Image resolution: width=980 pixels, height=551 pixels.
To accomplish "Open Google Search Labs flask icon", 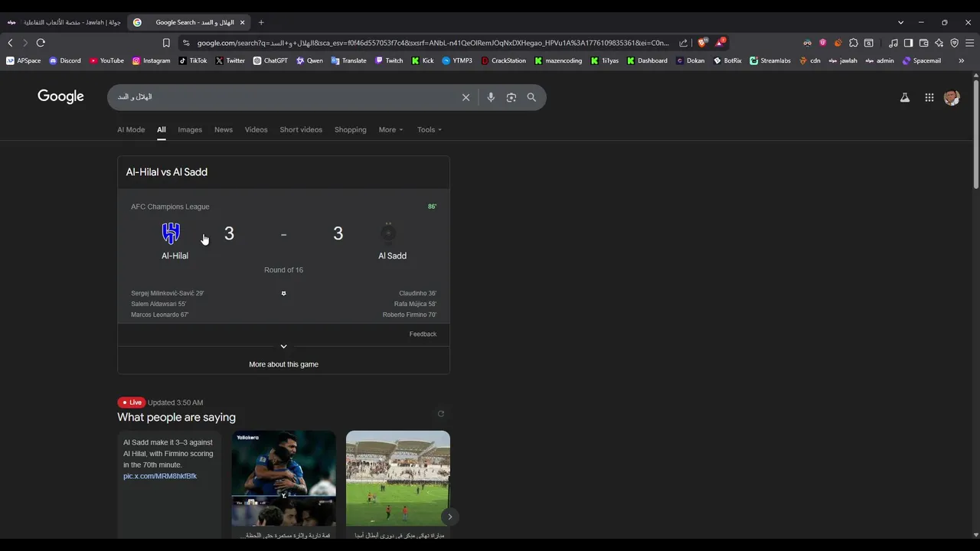I will pos(905,97).
